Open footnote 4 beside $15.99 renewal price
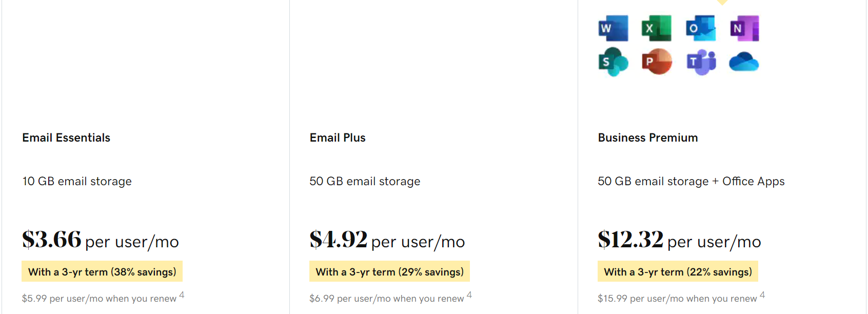 point(762,295)
